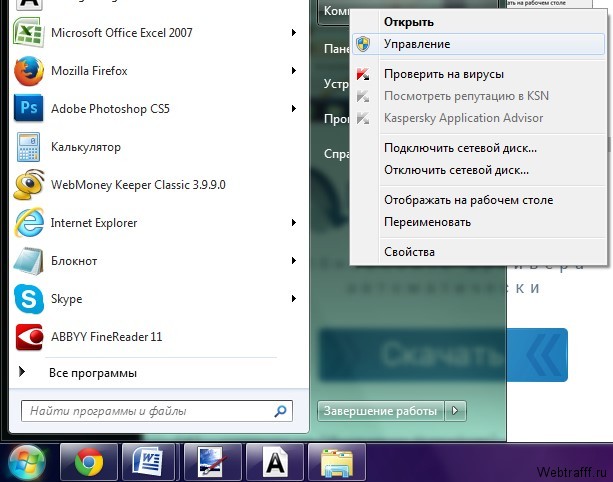Click the Windows Start orb

27,463
